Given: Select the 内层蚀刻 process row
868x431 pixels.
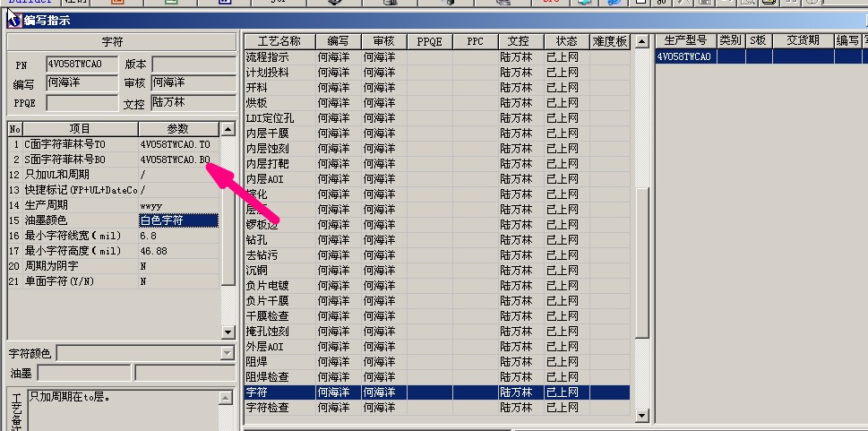Looking at the screenshot, I should [x=437, y=149].
